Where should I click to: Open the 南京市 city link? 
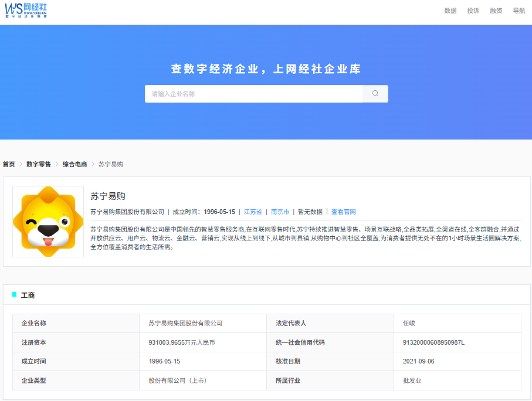280,212
